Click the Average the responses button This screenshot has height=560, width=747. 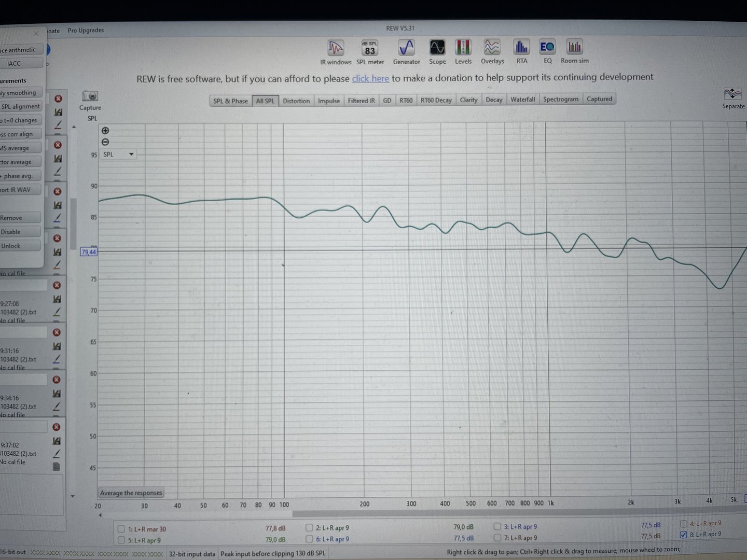[x=131, y=493]
